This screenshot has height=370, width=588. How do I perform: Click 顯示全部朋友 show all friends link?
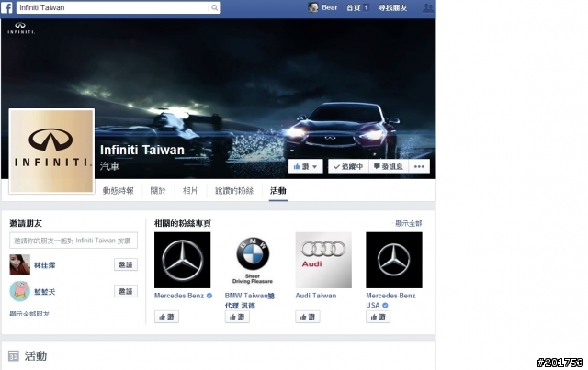click(x=29, y=313)
